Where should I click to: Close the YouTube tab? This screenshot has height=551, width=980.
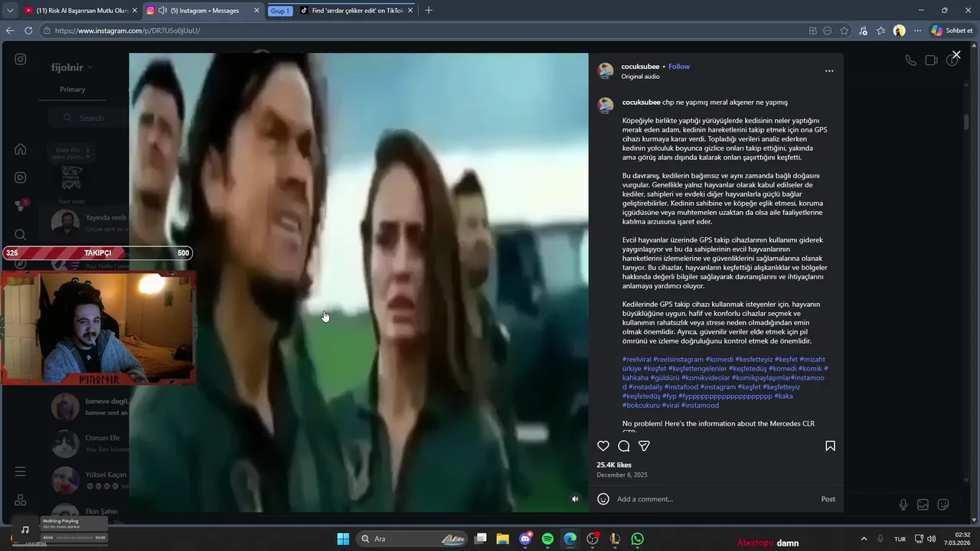coord(135,11)
